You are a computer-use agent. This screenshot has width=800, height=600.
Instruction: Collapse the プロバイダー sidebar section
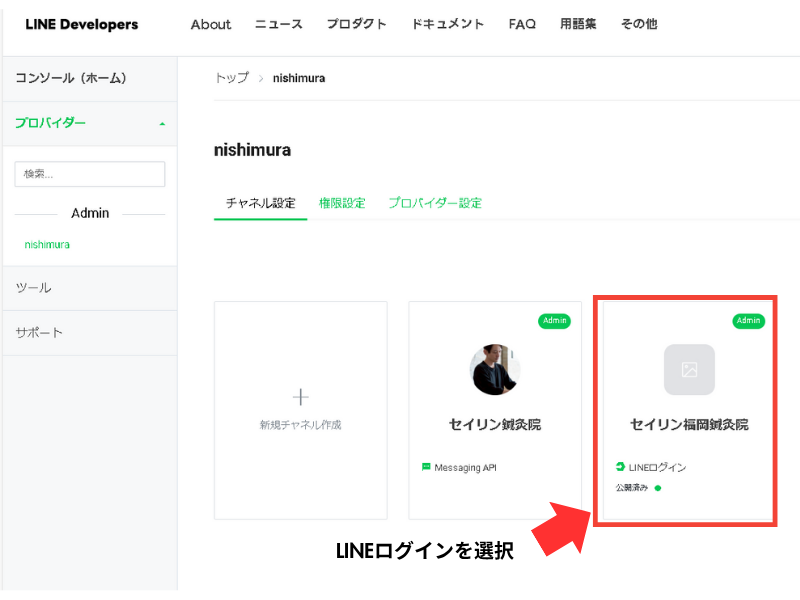click(x=162, y=124)
